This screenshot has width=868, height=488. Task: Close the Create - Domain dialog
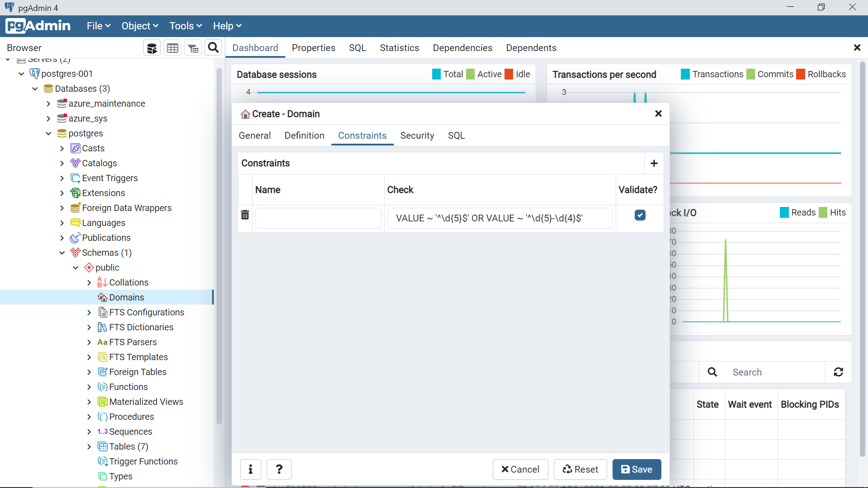tap(658, 114)
